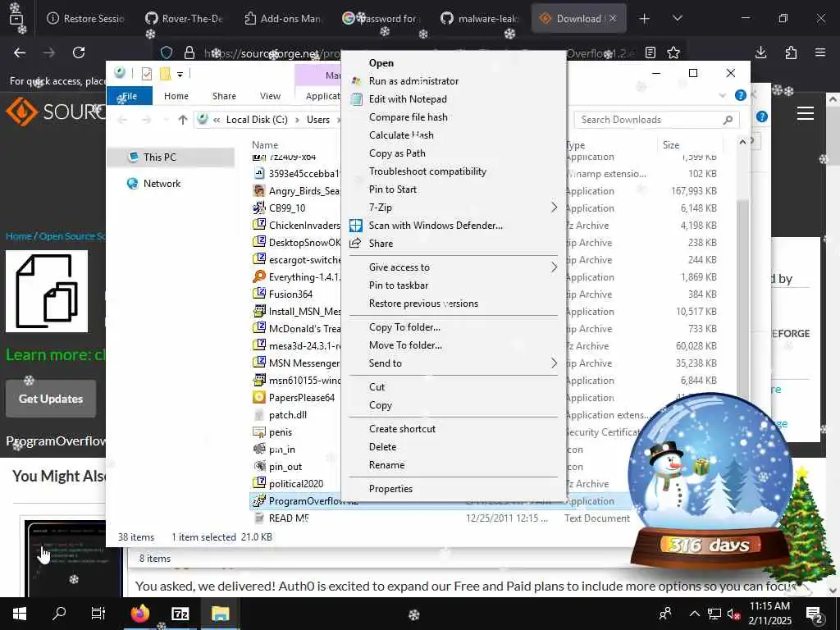Switch to the Share ribbon tab
The width and height of the screenshot is (840, 630).
click(x=224, y=96)
